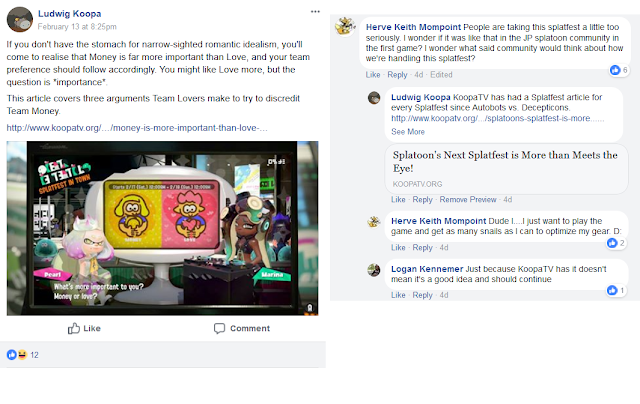Like Logan Kennemer's comment
640x404 pixels.
tap(398, 295)
